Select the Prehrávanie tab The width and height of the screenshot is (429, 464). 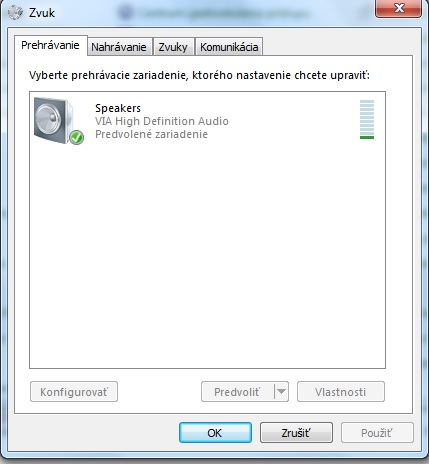point(50,45)
